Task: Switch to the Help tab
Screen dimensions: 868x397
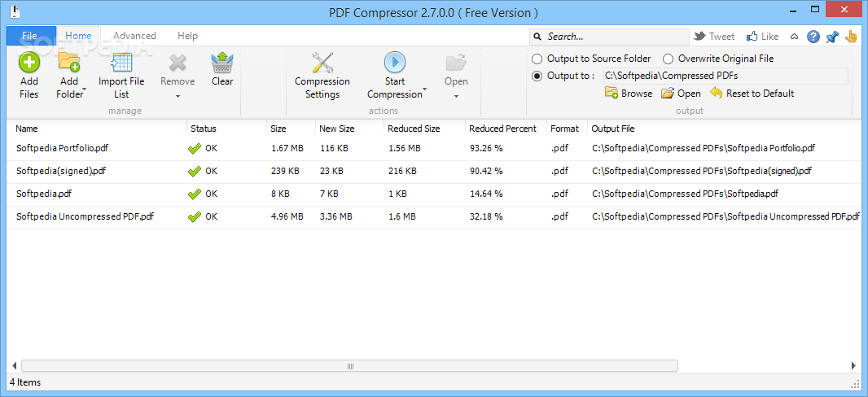Action: point(187,36)
